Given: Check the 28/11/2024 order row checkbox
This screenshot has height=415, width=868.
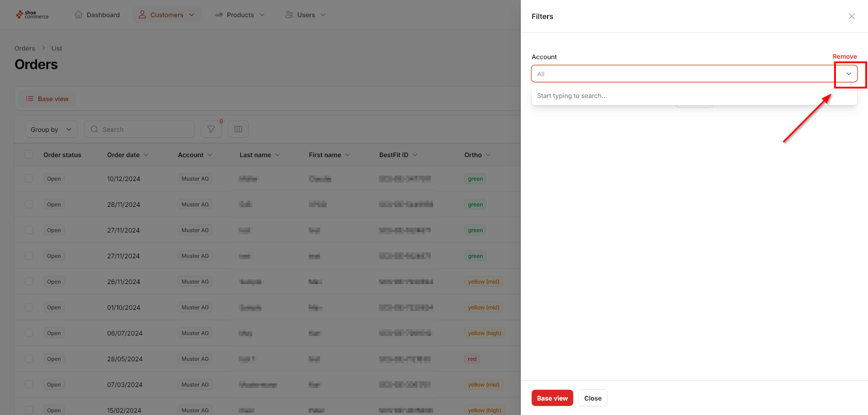Looking at the screenshot, I should click(29, 204).
